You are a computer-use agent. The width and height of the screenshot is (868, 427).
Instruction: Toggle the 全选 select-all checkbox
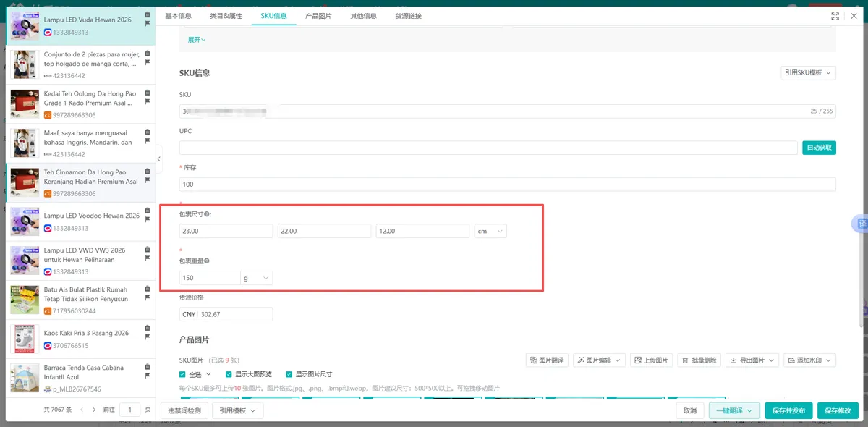(182, 374)
